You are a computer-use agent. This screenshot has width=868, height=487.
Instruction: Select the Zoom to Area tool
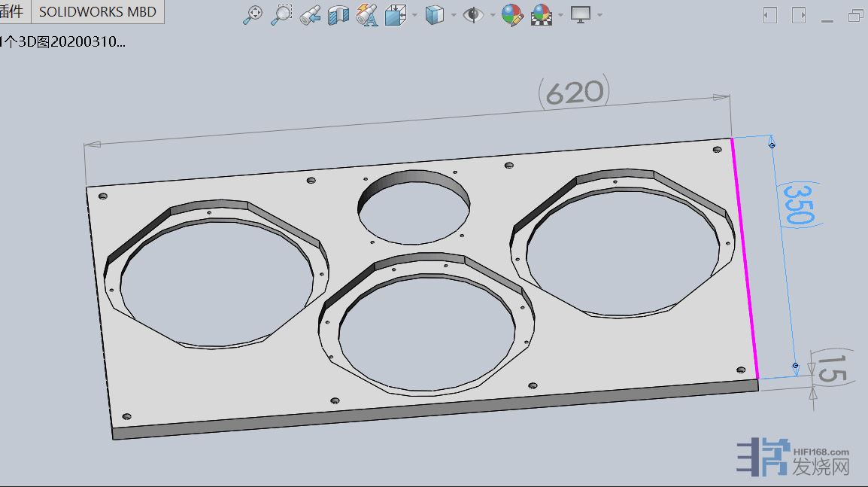point(281,14)
